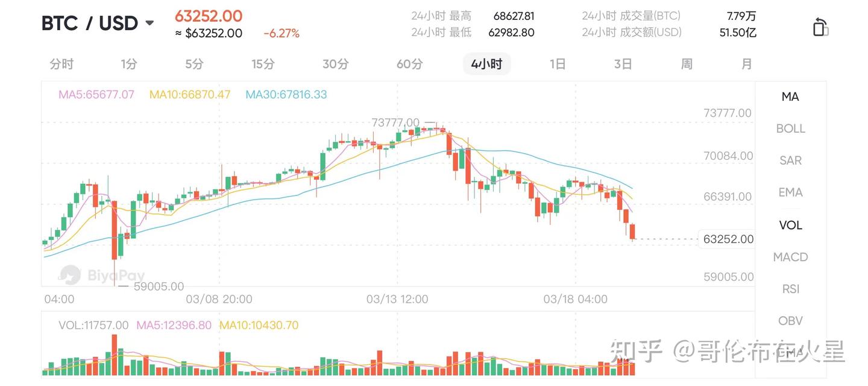The image size is (868, 386).
Task: Open the share/export chart icon
Action: (x=820, y=27)
